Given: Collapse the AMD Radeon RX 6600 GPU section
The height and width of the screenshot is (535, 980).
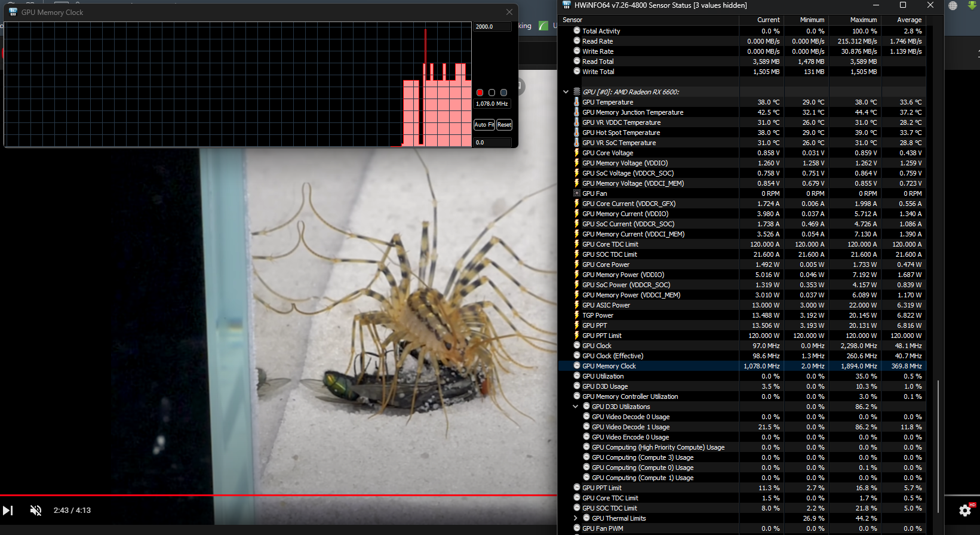Looking at the screenshot, I should click(x=566, y=92).
